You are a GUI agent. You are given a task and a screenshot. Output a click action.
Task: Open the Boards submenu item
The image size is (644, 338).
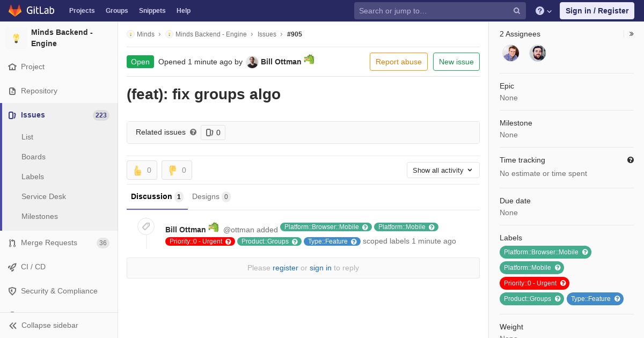pos(33,157)
